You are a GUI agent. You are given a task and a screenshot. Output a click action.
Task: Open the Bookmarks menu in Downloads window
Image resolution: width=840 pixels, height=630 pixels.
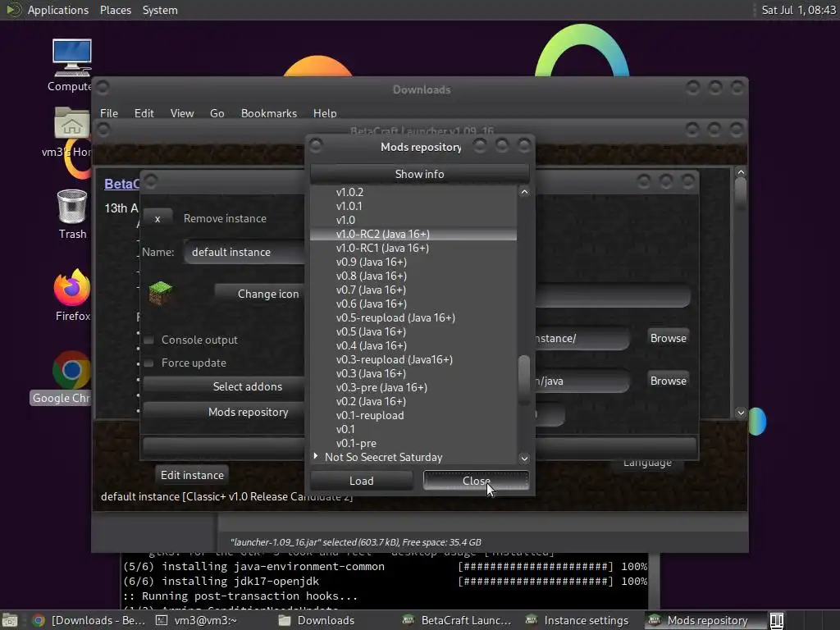click(269, 113)
